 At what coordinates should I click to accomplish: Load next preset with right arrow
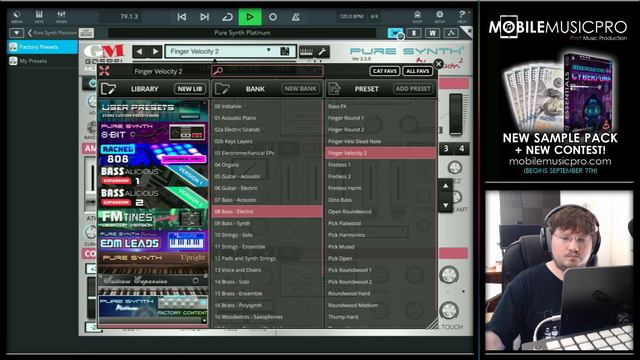click(155, 51)
